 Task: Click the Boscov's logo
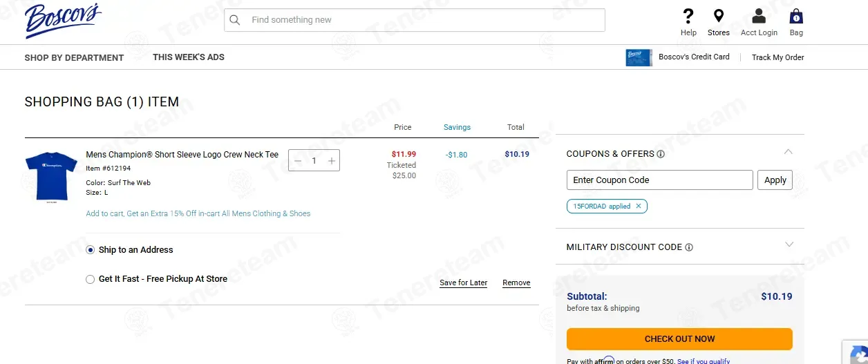coord(63,20)
